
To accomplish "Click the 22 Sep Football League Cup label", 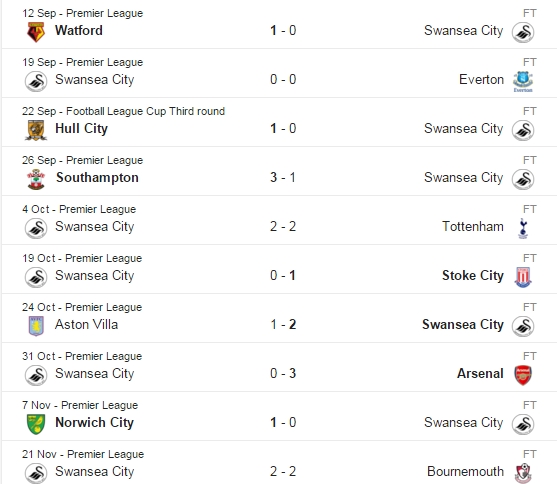I will click(123, 111).
